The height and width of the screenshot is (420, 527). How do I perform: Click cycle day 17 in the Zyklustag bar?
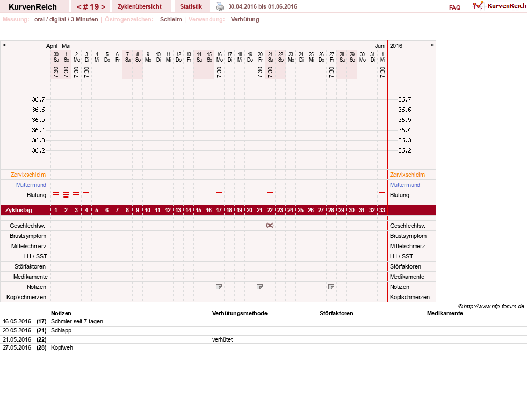coord(219,211)
